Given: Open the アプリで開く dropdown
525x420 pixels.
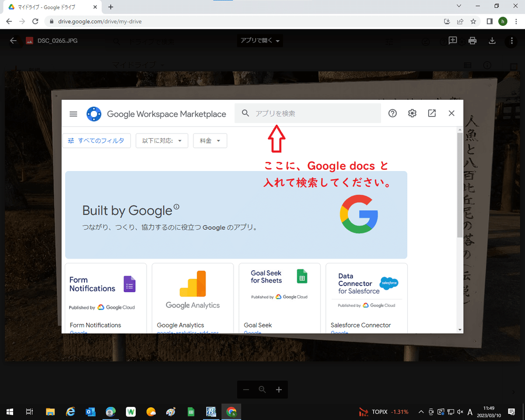Looking at the screenshot, I should 260,41.
